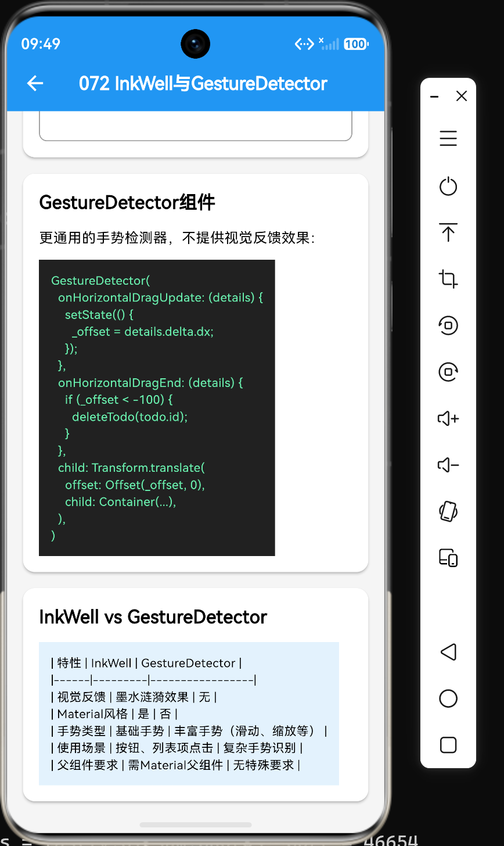Go back using the app bar arrow

point(35,84)
